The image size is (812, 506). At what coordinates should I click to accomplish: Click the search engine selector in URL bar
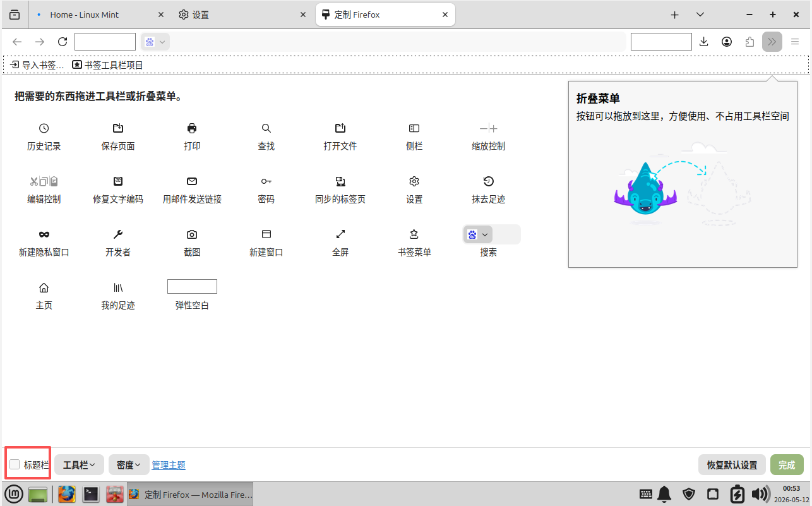pyautogui.click(x=155, y=42)
